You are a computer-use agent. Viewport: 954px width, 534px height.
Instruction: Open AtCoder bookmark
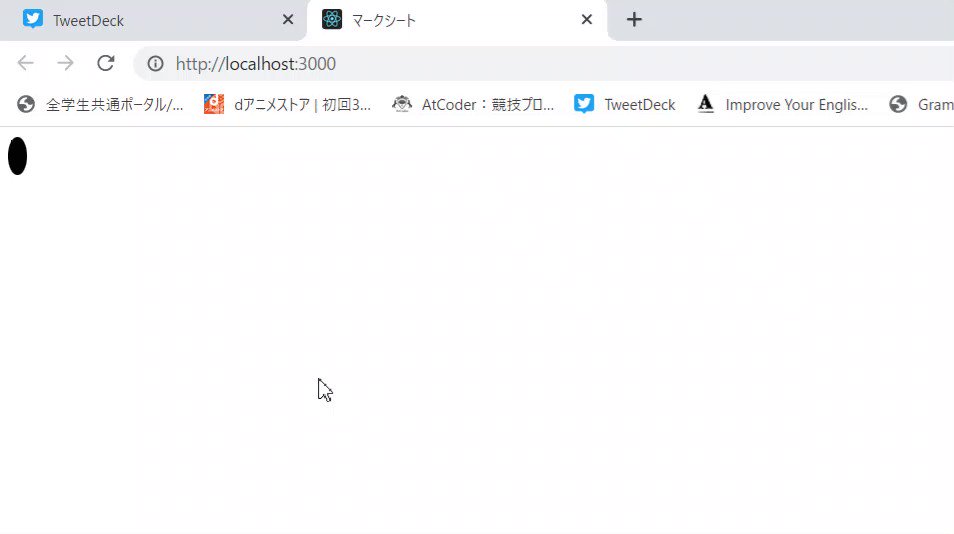(473, 105)
